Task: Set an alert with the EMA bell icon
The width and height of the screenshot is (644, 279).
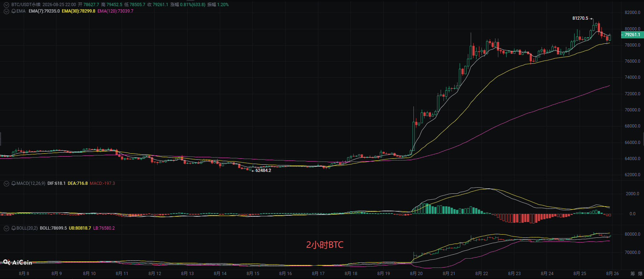Action: [14, 11]
